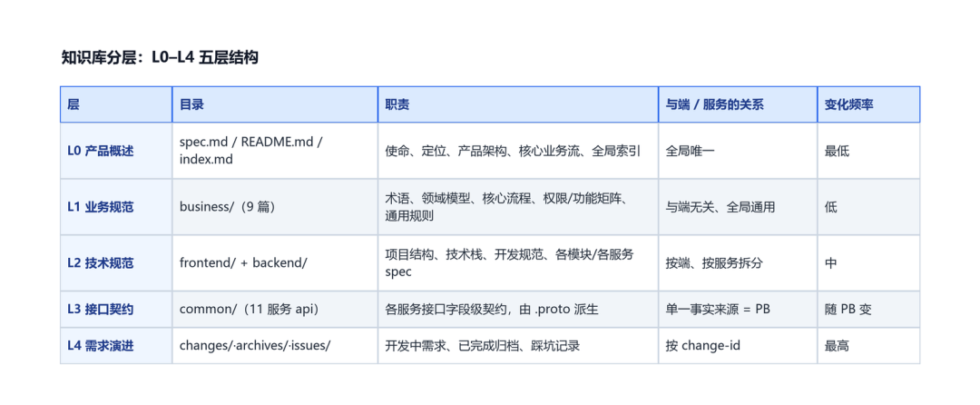The height and width of the screenshot is (405, 980).
Task: Click the '与端 / 服务的关系' column header
Action: [x=738, y=105]
